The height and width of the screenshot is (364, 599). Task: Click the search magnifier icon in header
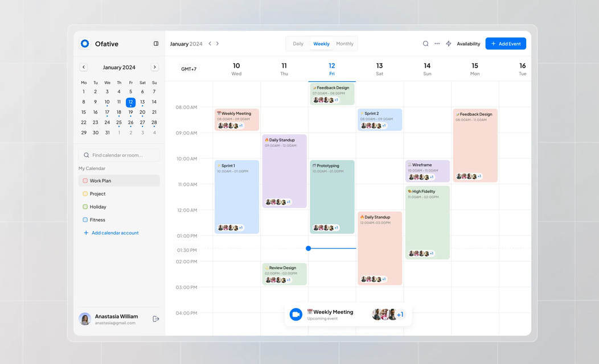[425, 44]
